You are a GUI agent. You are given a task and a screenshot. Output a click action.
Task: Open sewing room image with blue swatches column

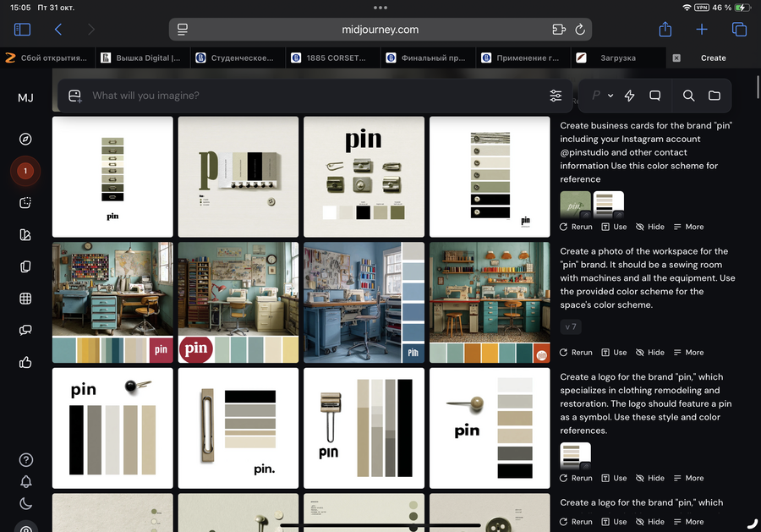coord(364,303)
